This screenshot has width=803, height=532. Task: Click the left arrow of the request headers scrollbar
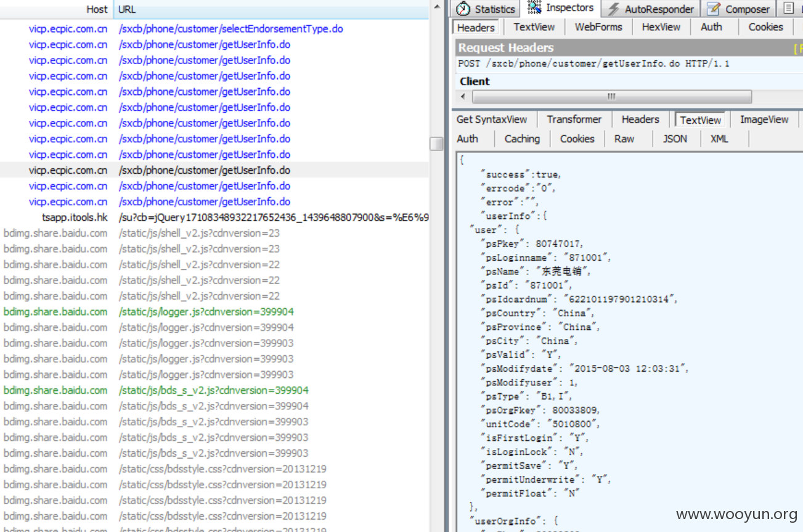click(x=464, y=97)
